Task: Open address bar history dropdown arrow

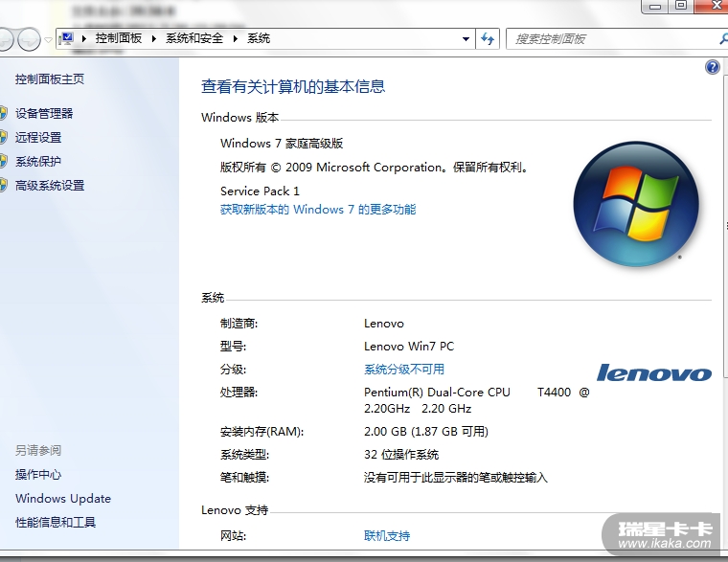Action: [466, 39]
